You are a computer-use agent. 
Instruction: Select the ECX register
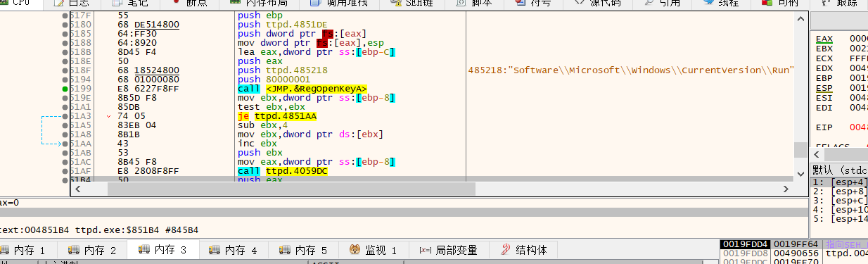(x=824, y=58)
